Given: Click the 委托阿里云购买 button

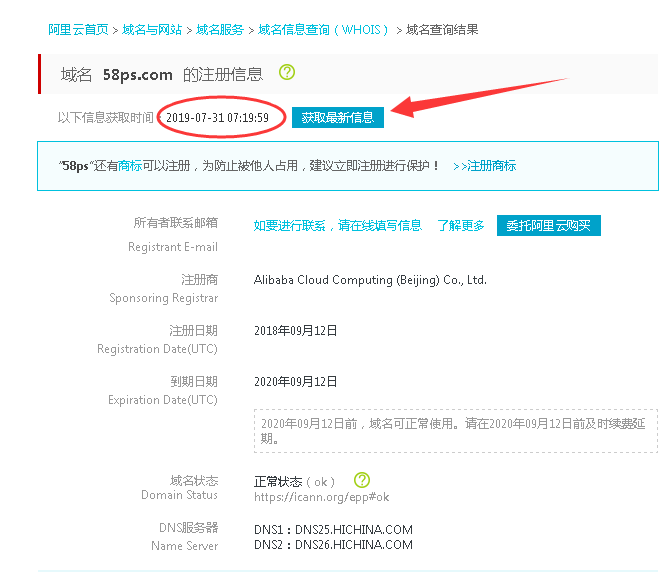Looking at the screenshot, I should point(549,225).
